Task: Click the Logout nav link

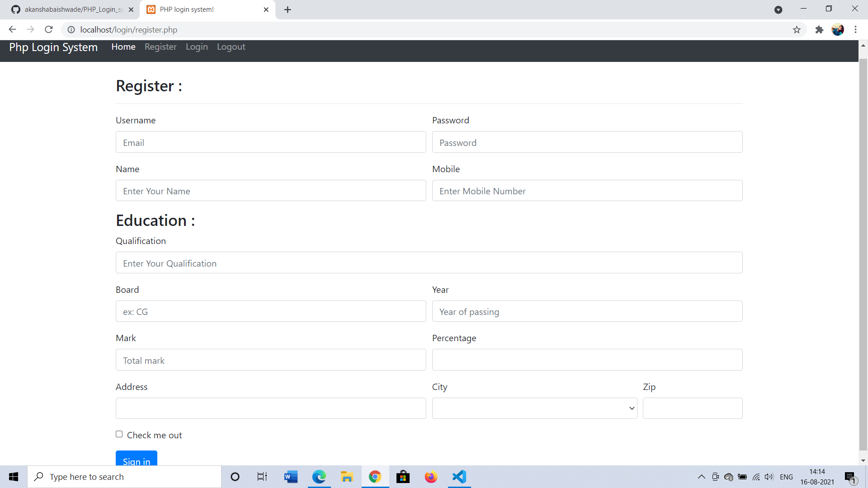Action: (231, 47)
